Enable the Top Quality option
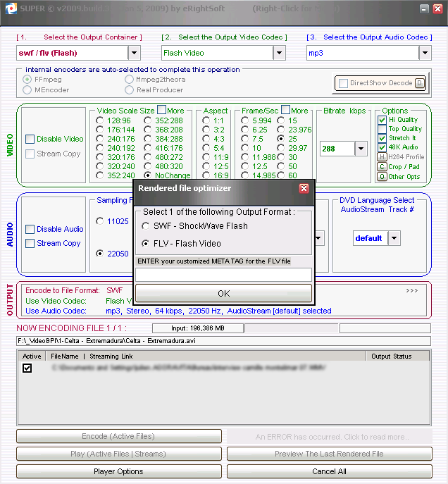The width and height of the screenshot is (448, 484). 382,129
